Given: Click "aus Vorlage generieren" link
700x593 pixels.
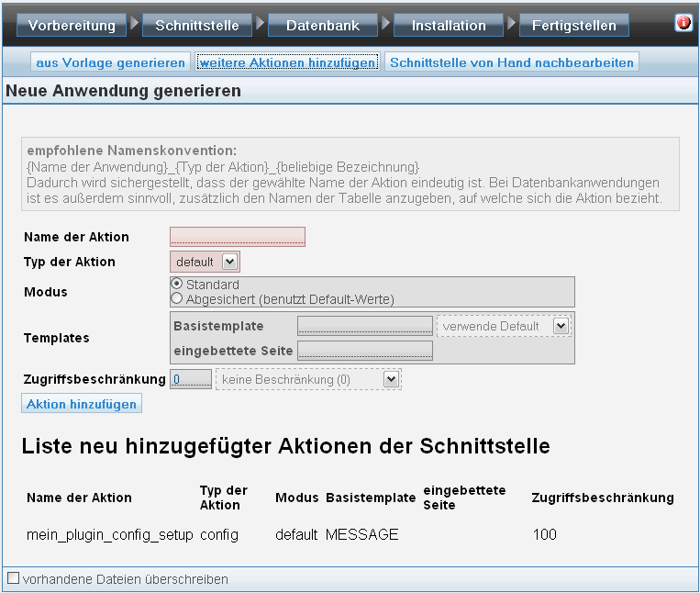Looking at the screenshot, I should (110, 62).
